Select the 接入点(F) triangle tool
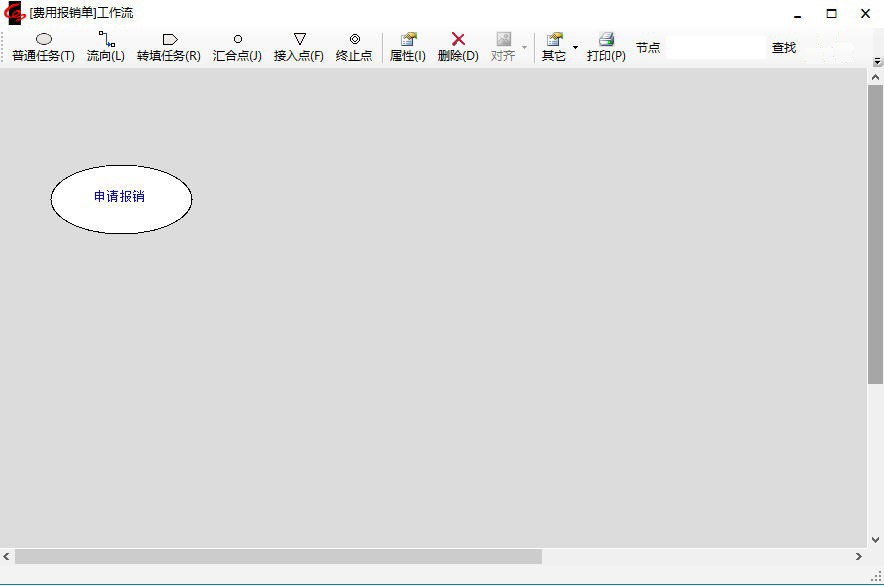The height and width of the screenshot is (586, 884). (298, 47)
